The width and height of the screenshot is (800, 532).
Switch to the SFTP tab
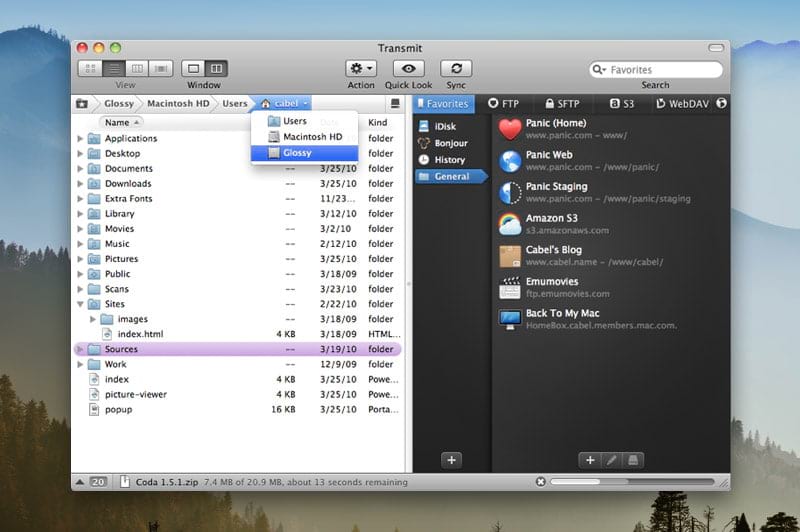(x=562, y=104)
